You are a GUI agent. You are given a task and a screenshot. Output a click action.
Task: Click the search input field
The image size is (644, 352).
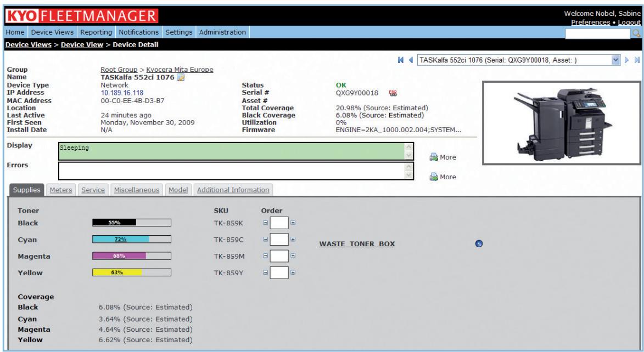[597, 33]
